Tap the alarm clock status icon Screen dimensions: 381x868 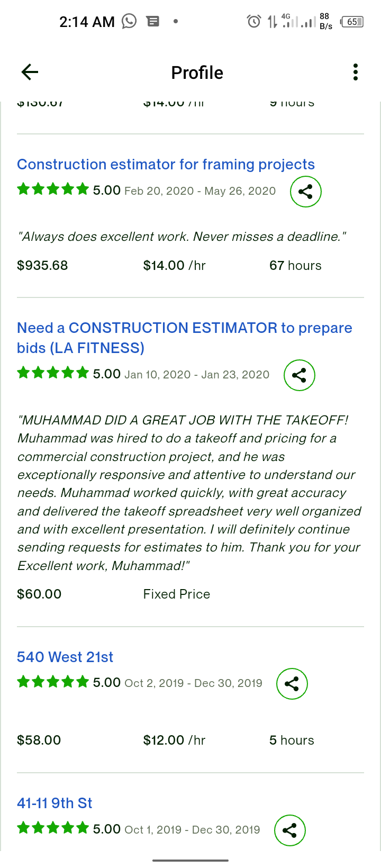pyautogui.click(x=254, y=22)
